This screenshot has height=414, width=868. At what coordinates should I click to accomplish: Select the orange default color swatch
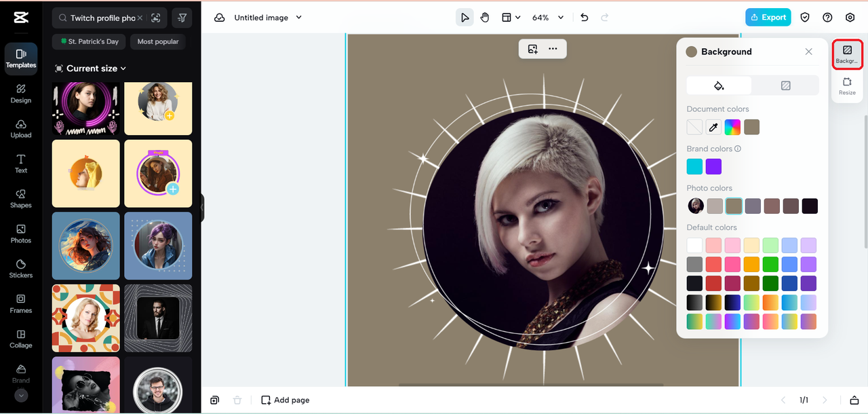pos(751,264)
